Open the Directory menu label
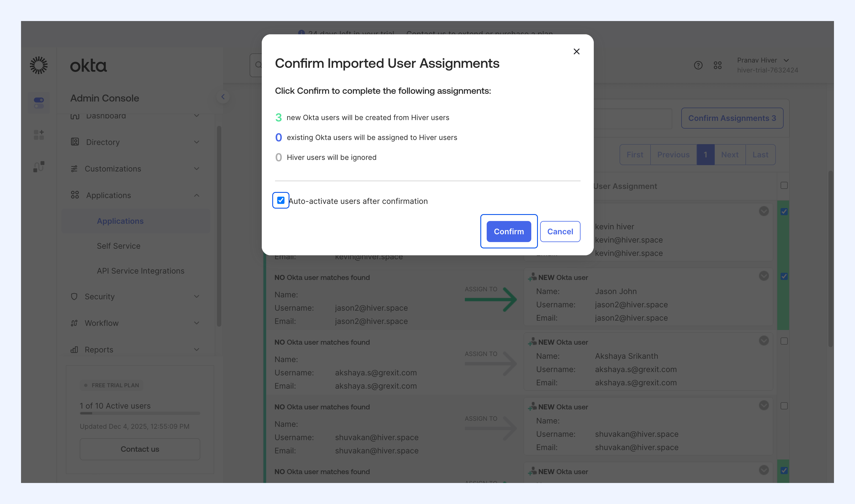The image size is (855, 504). click(x=103, y=142)
